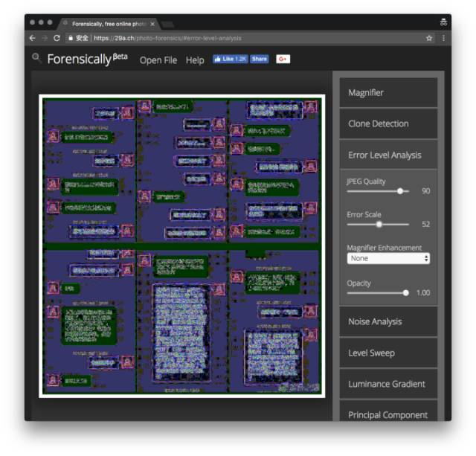Click the Forensically magnifier logo icon

tap(36, 58)
